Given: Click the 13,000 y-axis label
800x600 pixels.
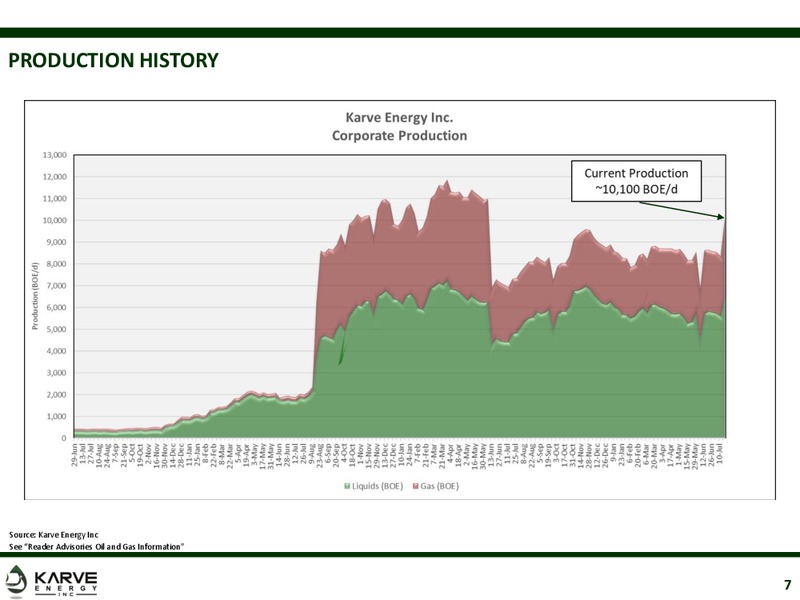Looking at the screenshot, I should click(x=55, y=155).
